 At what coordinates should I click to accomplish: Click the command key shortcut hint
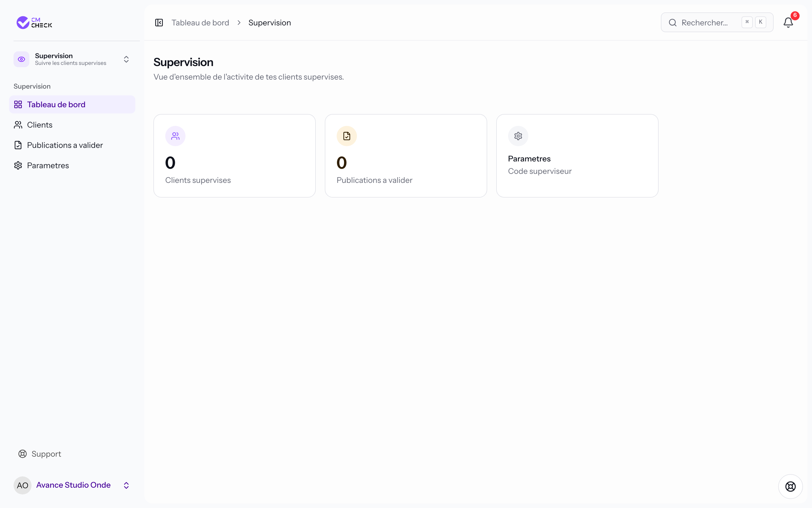pyautogui.click(x=747, y=22)
